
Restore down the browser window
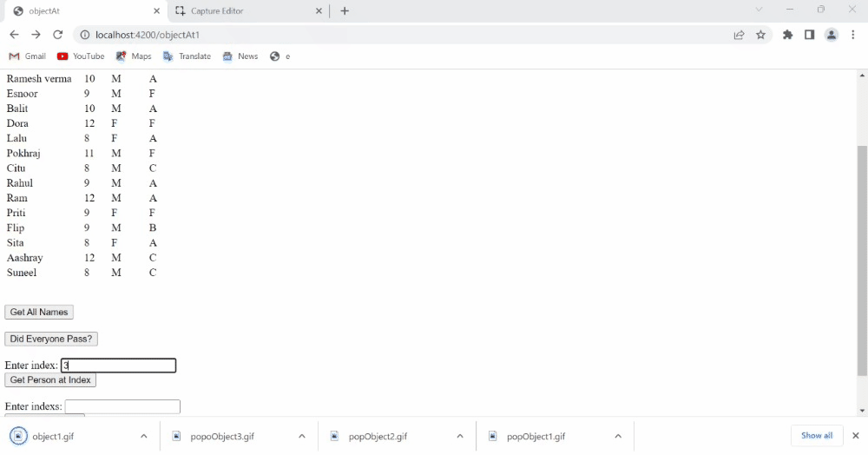821,10
